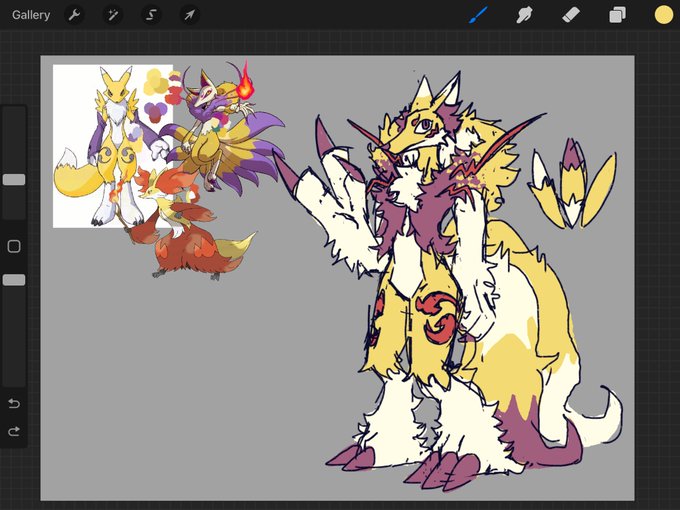Select the Brush tool

[x=479, y=15]
